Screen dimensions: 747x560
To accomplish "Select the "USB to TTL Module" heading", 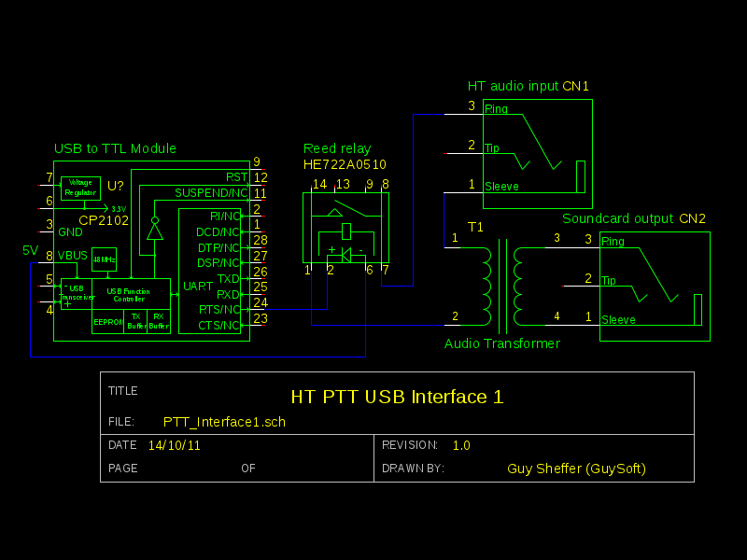I will pos(115,148).
